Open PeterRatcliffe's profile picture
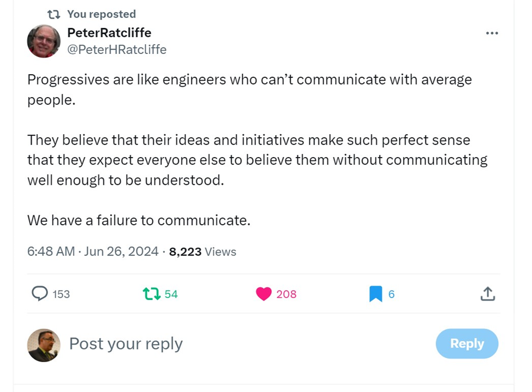 (x=44, y=41)
